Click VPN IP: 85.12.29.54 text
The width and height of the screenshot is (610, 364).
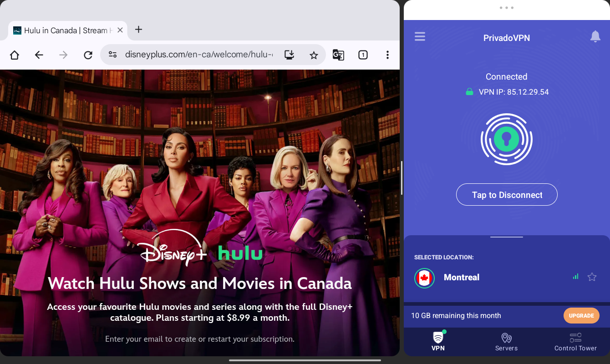coord(513,92)
